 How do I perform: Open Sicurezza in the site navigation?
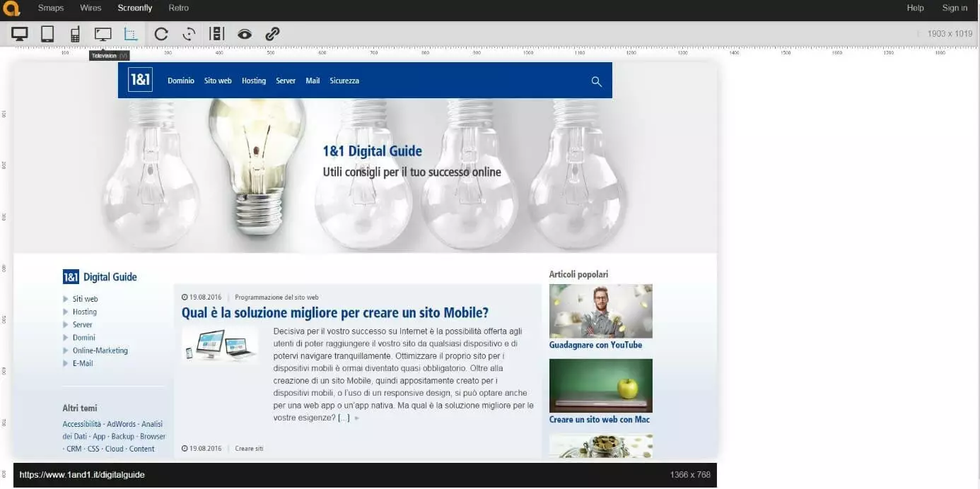tap(344, 81)
